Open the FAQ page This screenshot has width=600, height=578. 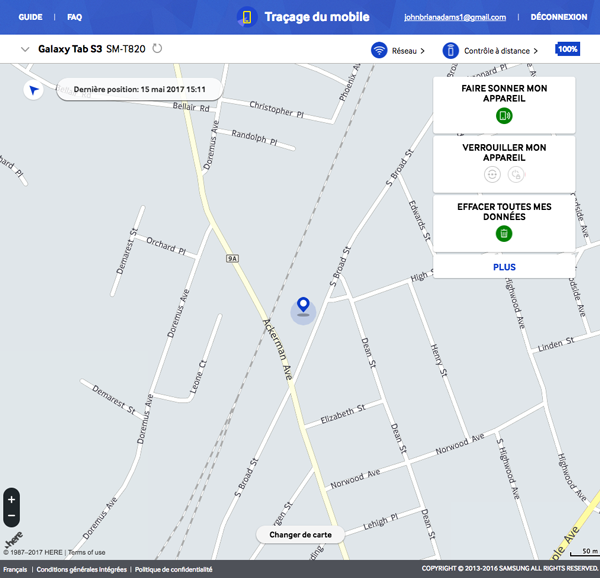tap(74, 17)
